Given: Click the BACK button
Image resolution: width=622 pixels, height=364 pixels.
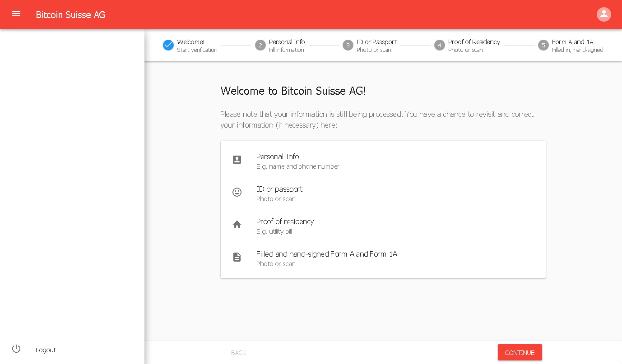Looking at the screenshot, I should 238,352.
